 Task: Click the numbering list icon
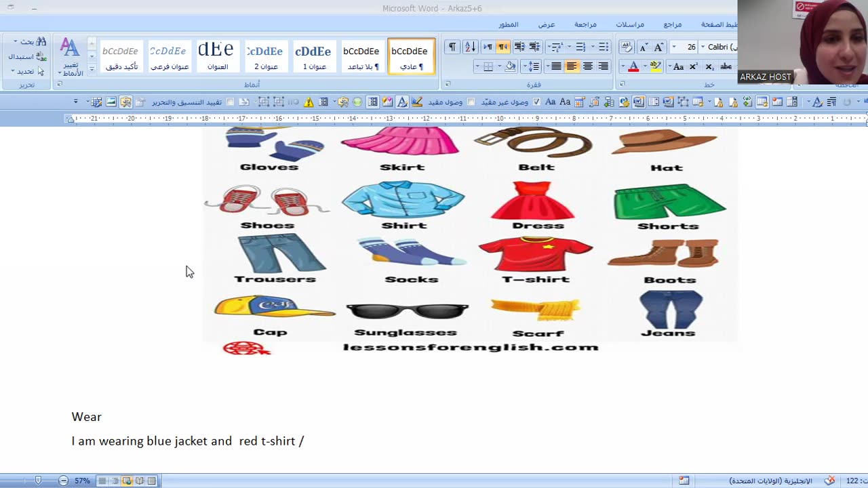click(580, 47)
